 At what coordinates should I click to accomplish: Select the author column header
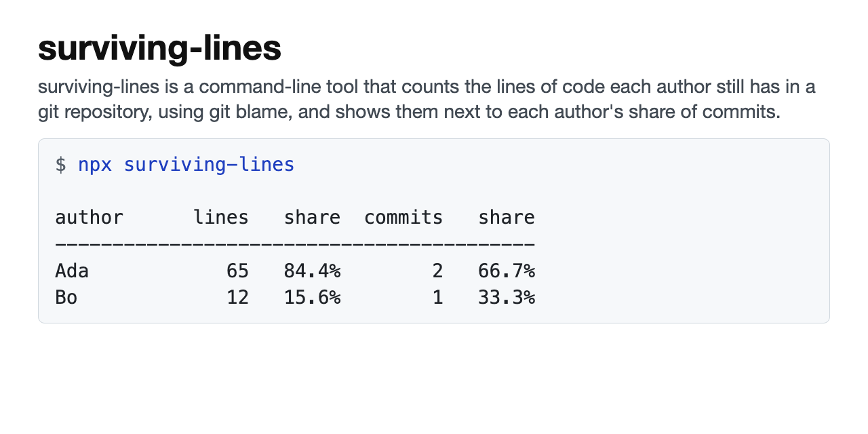[x=89, y=218]
